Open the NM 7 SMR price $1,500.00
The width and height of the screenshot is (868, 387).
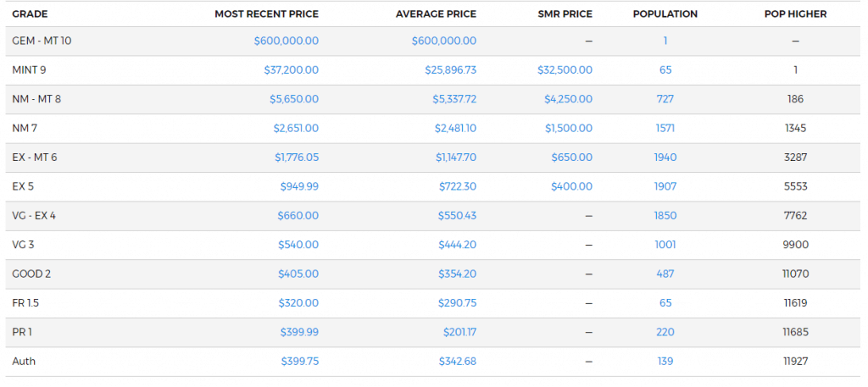coord(569,128)
